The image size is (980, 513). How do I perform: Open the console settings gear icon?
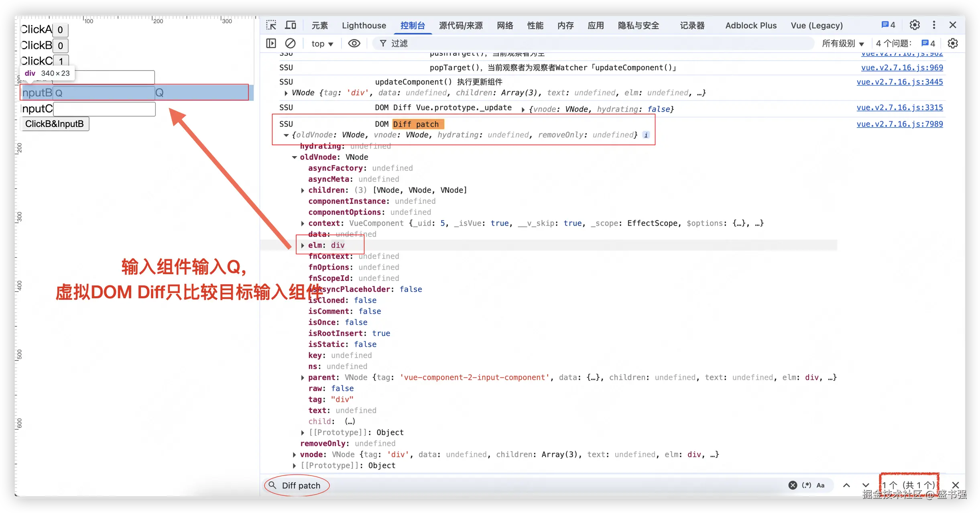(953, 43)
